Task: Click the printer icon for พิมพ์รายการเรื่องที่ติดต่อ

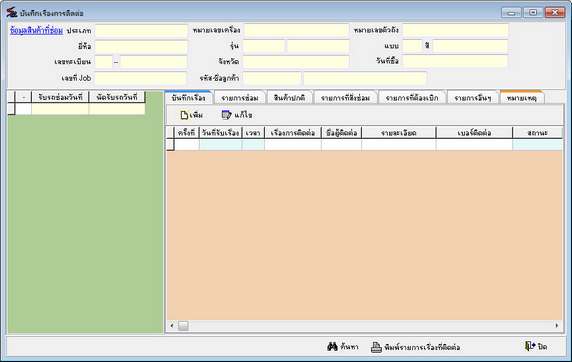Action: (x=376, y=347)
